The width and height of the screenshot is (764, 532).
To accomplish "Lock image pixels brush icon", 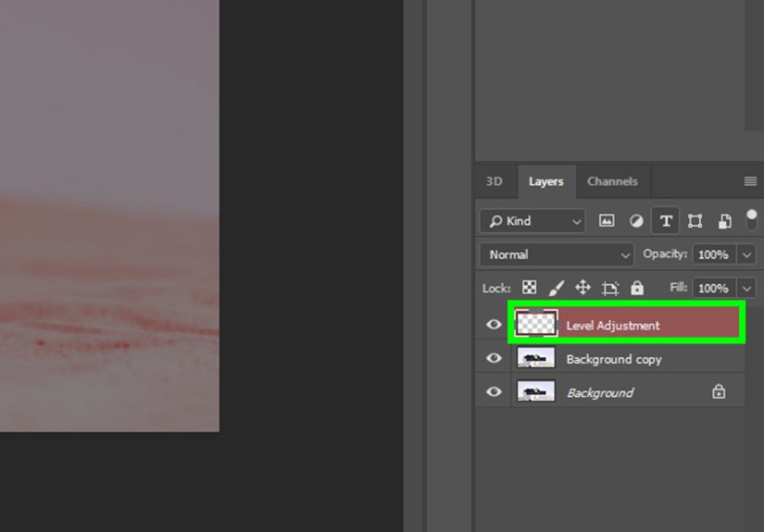I will pos(556,288).
